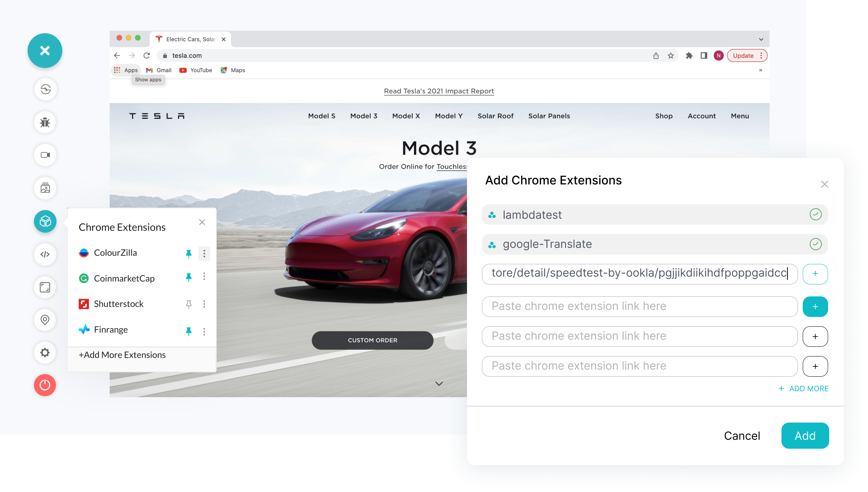This screenshot has width=868, height=492.
Task: Click +Add More Extensions
Action: 122,355
